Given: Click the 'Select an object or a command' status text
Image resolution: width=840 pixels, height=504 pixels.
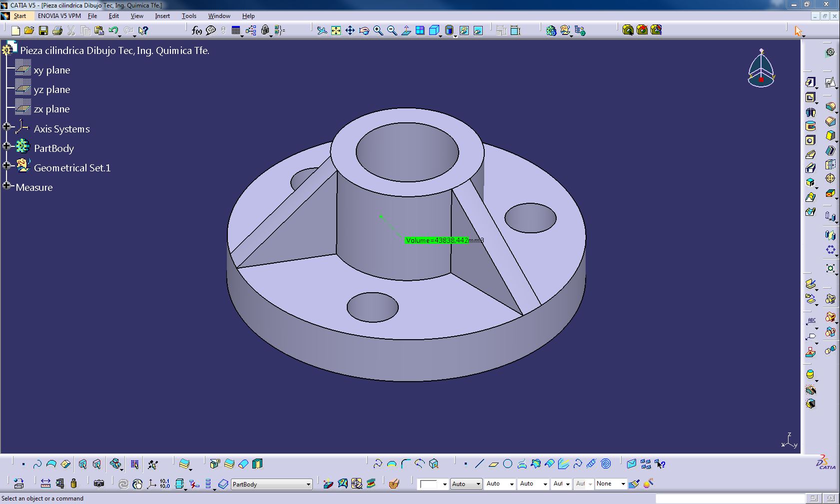Looking at the screenshot, I should coord(42,499).
